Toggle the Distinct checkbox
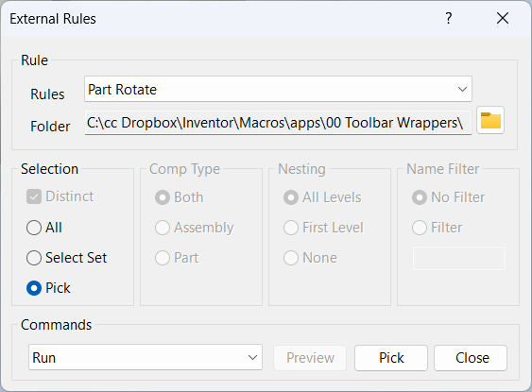The height and width of the screenshot is (392, 532). pyautogui.click(x=60, y=196)
